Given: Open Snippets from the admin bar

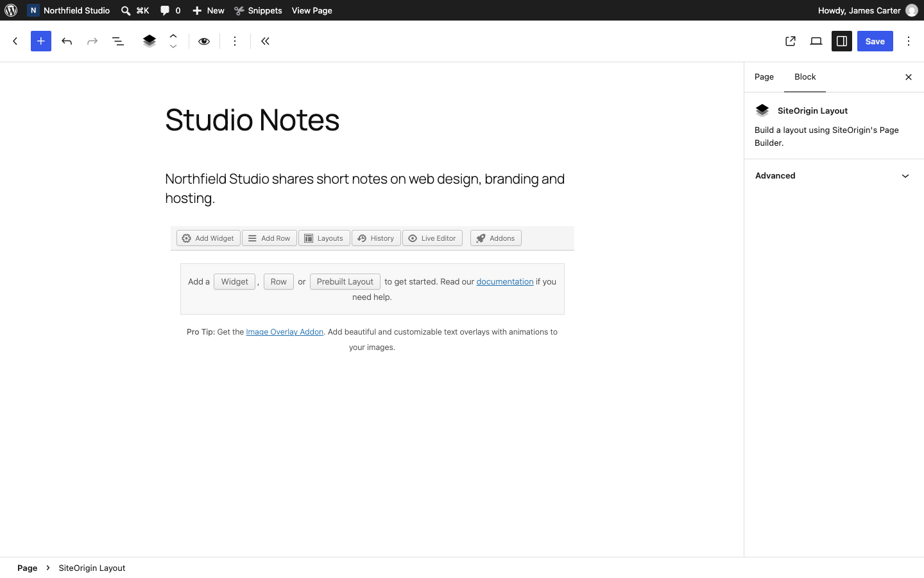Looking at the screenshot, I should coord(258,10).
